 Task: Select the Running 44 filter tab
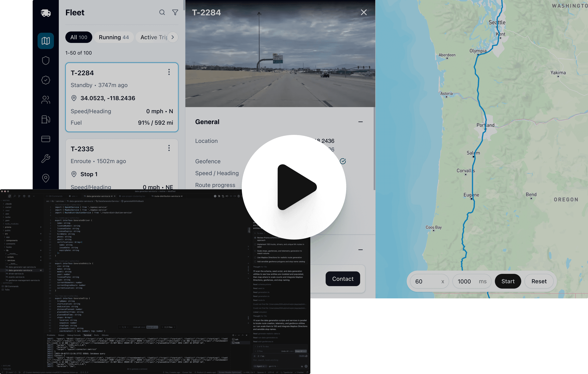(x=114, y=37)
